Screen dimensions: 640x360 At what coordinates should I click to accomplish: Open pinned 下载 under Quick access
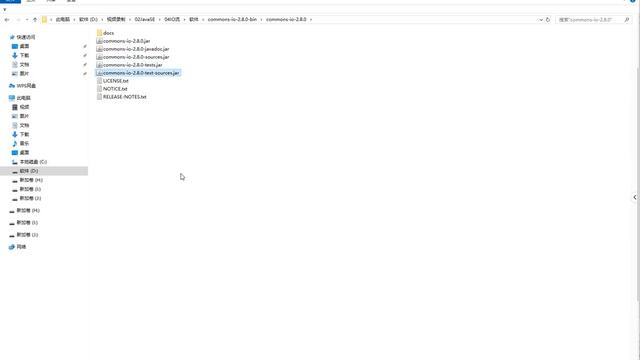pos(20,56)
